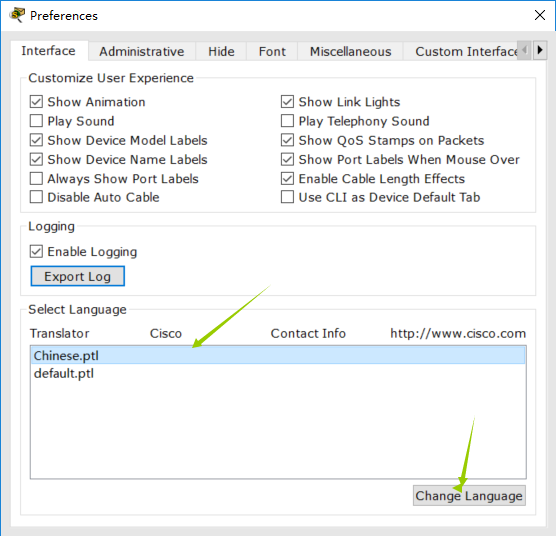The height and width of the screenshot is (536, 556).
Task: Check Disable Auto Cable option
Action: coord(36,197)
